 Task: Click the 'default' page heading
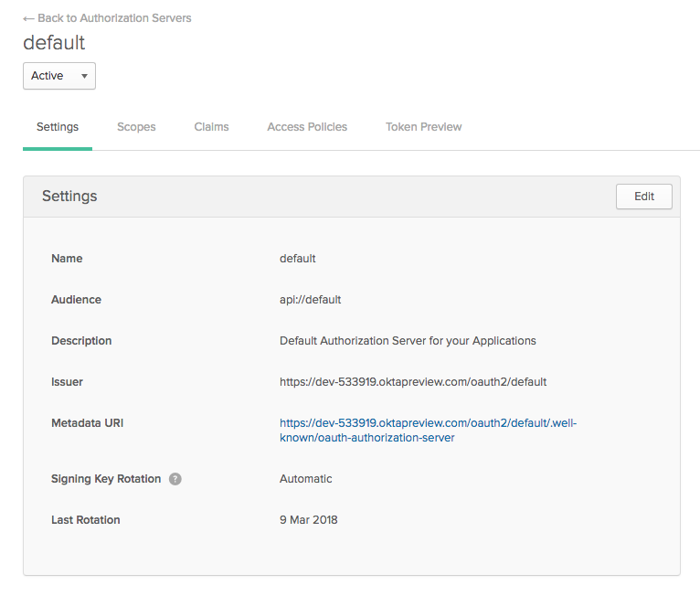click(x=54, y=43)
